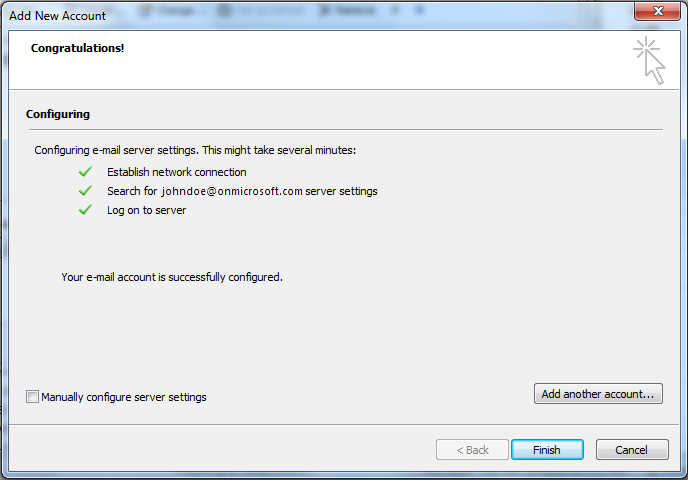
Task: Click the Configuring e-mail server settings description
Action: click(195, 151)
